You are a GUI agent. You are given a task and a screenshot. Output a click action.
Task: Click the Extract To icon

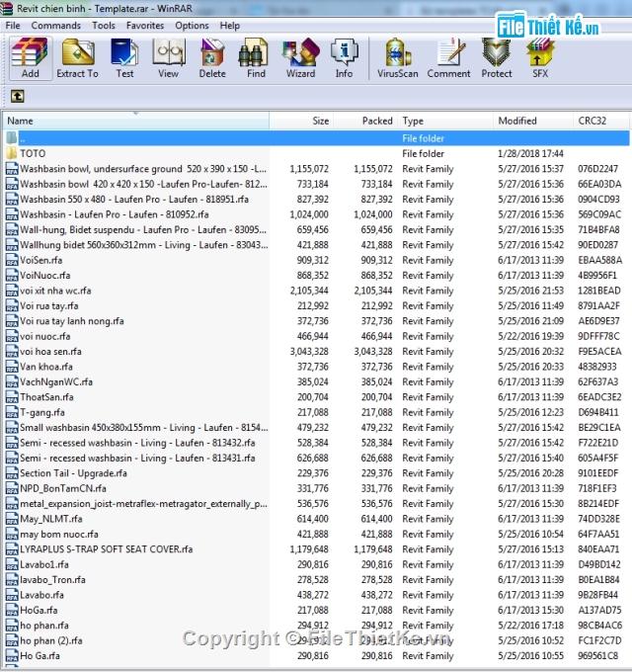[77, 58]
